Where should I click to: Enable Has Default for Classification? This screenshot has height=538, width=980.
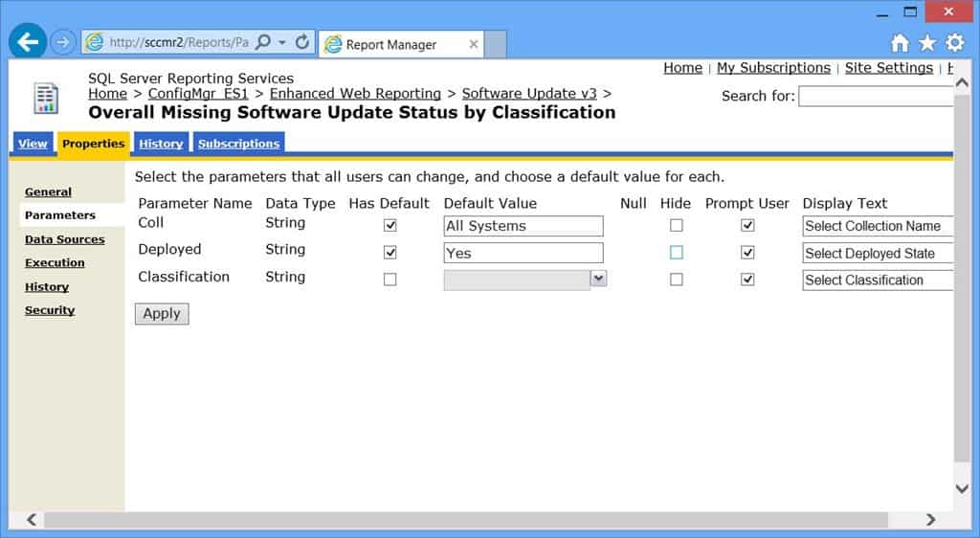click(390, 280)
